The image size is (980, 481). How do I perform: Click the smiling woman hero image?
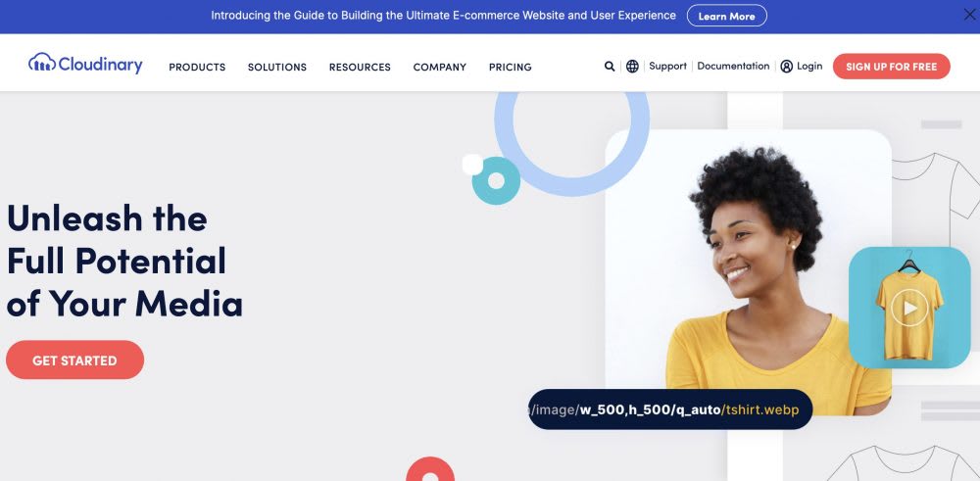(748, 271)
